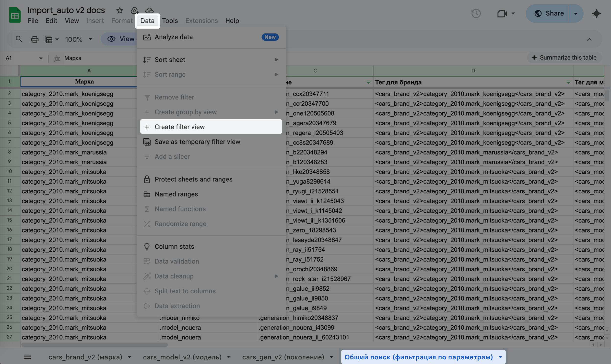The width and height of the screenshot is (611, 364).
Task: Switch to the cars_model_v2 (модель) sheet tab
Action: tap(182, 357)
